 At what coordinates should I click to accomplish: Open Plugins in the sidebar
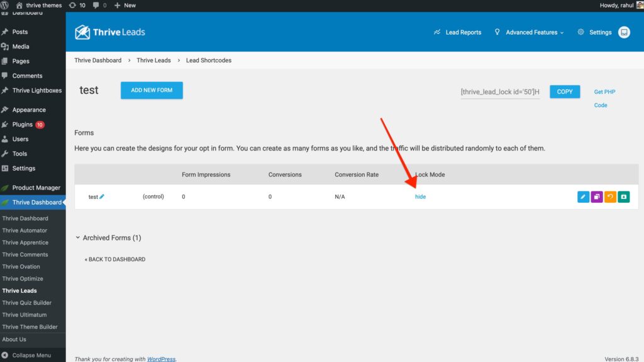(23, 125)
